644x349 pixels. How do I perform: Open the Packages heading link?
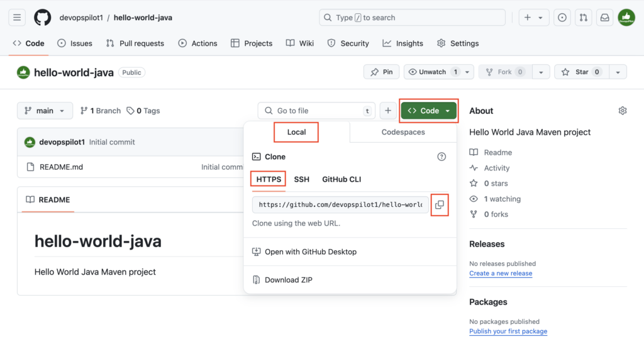point(488,302)
